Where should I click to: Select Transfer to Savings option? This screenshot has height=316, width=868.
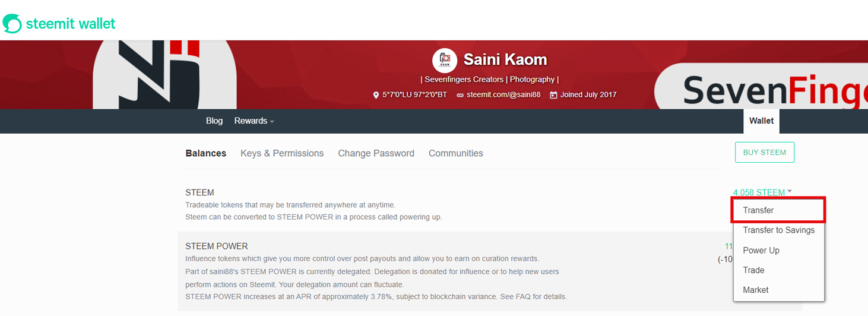click(778, 230)
